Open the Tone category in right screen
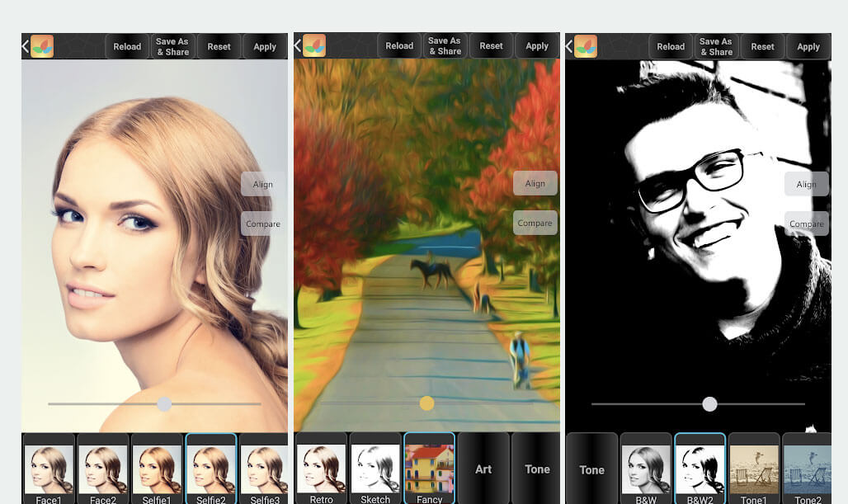The image size is (848, 504). pos(591,469)
